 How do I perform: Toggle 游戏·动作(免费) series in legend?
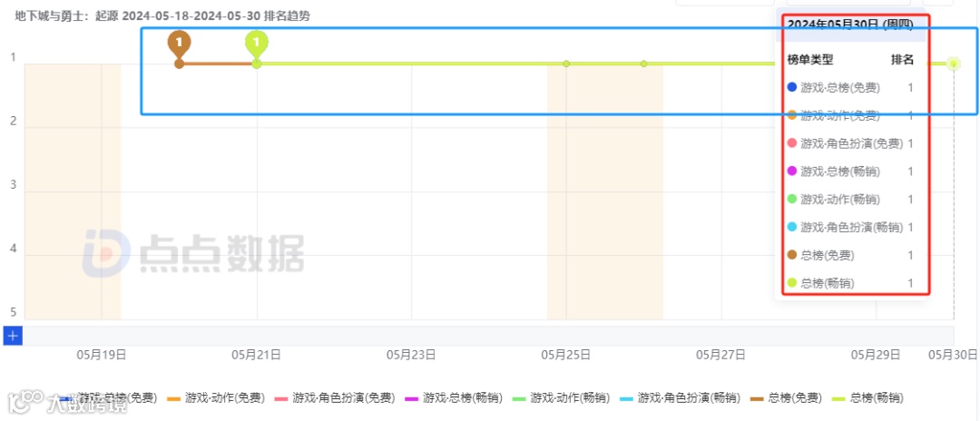[x=217, y=398]
